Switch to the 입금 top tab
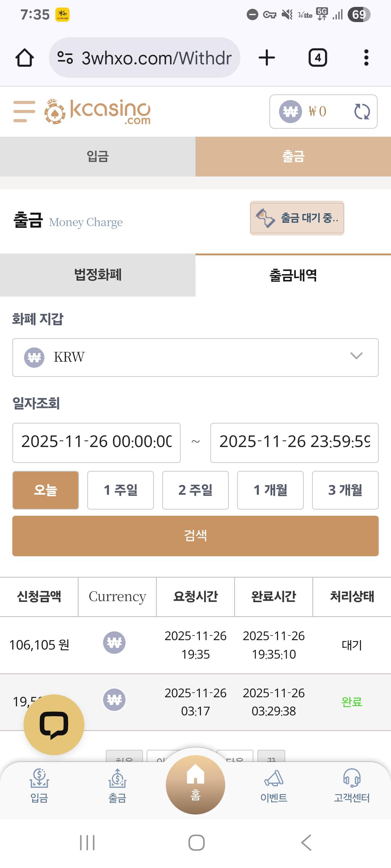The image size is (391, 868). (x=98, y=157)
